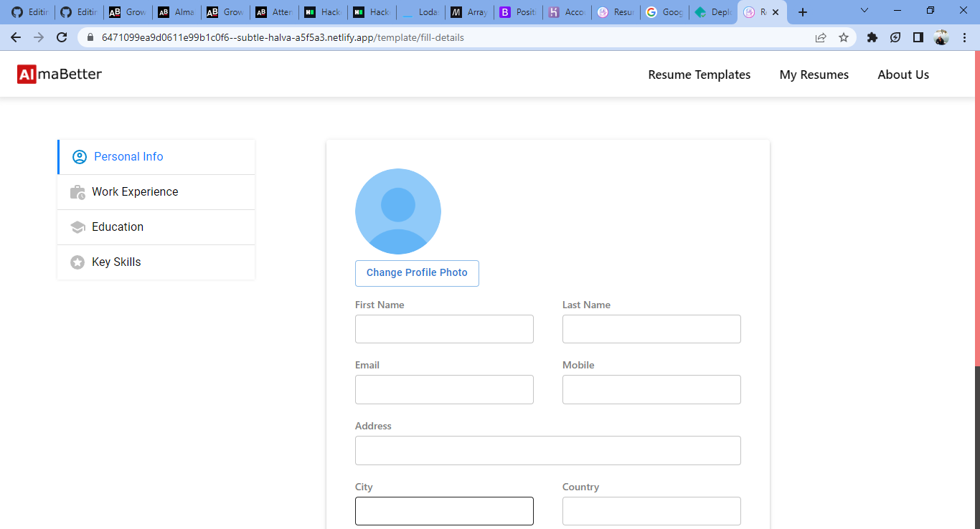The height and width of the screenshot is (529, 980).
Task: Click the Change Profile Photo button
Action: 417,273
